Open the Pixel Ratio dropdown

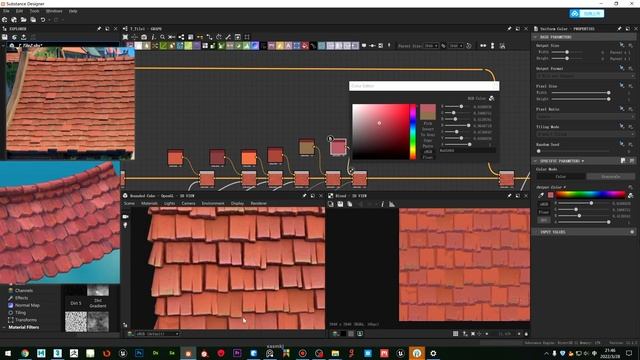click(x=585, y=117)
